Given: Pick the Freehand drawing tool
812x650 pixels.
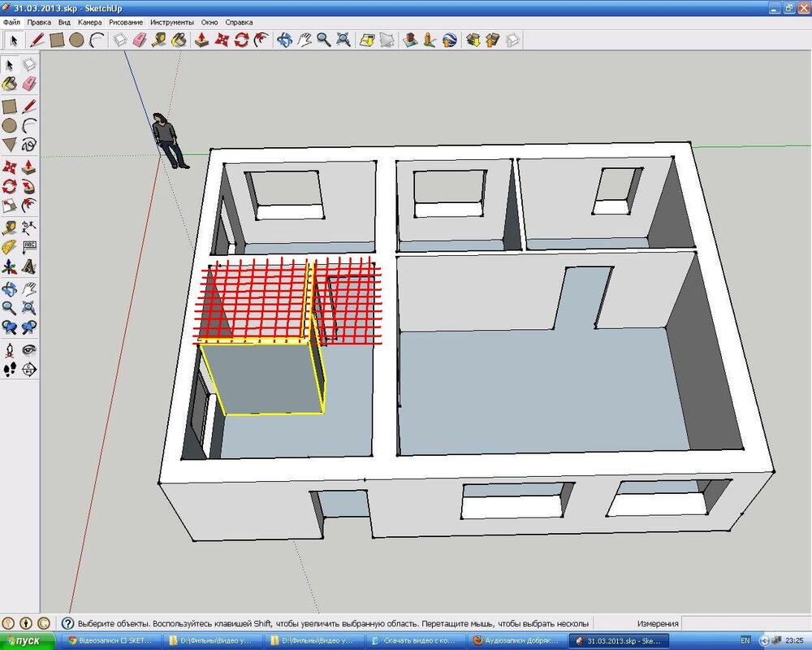Looking at the screenshot, I should pyautogui.click(x=29, y=145).
